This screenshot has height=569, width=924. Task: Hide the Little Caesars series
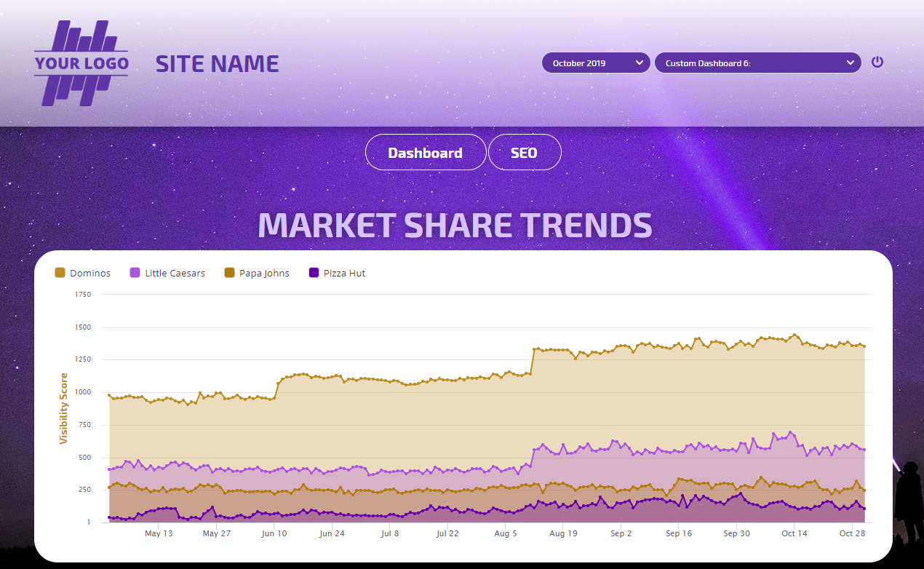click(175, 274)
